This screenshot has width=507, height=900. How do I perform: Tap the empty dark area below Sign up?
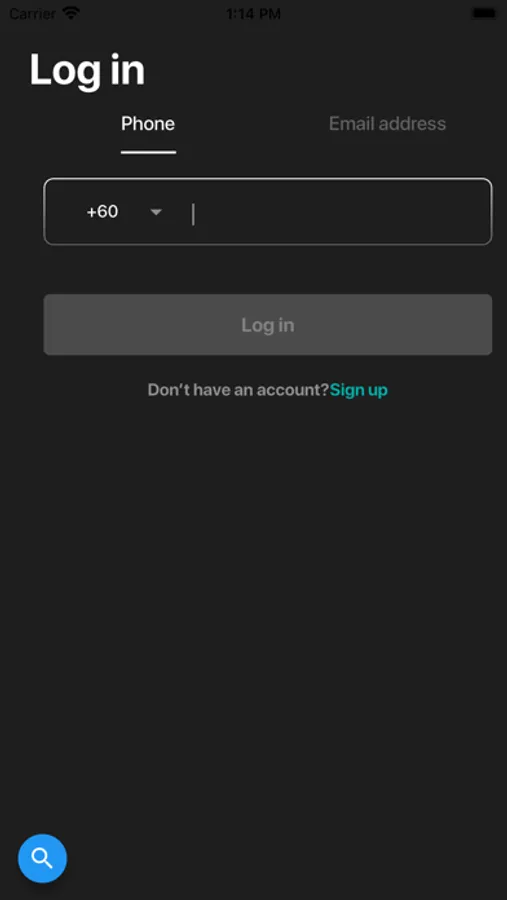coord(253,603)
